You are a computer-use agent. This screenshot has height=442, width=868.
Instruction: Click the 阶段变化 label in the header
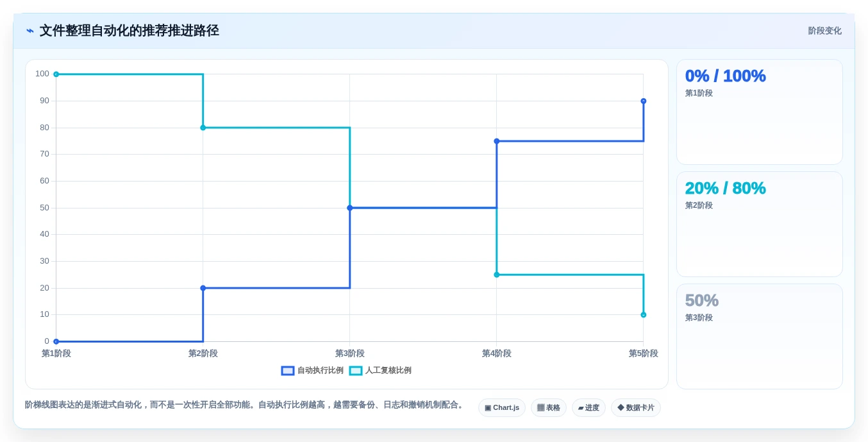[824, 31]
